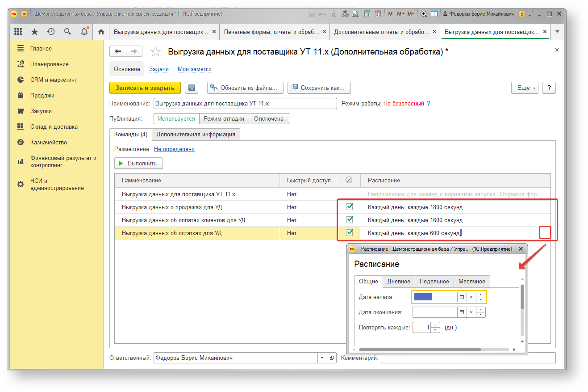Set Публикация to Используется
The width and height of the screenshot is (588, 392).
coord(176,119)
